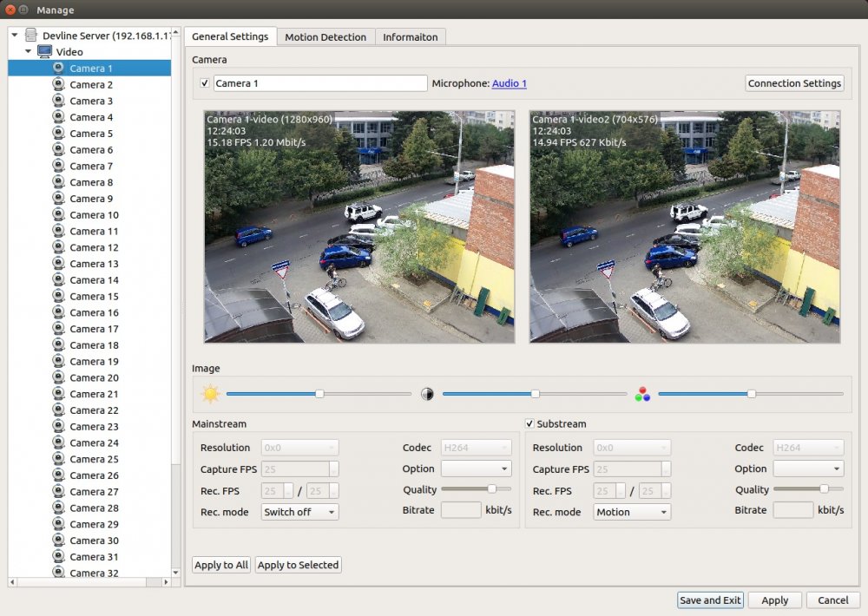
Task: Switch to the Motion Detection tab
Action: click(325, 37)
